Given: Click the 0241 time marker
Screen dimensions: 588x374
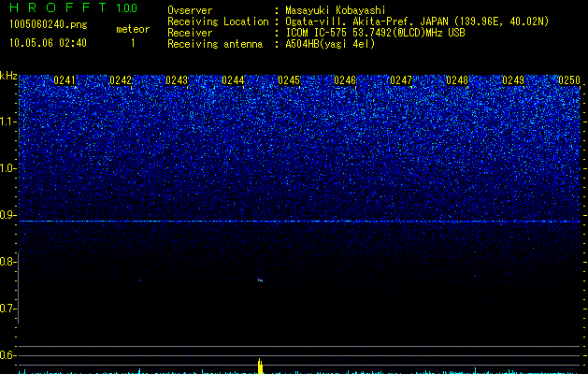Looking at the screenshot, I should point(65,80).
